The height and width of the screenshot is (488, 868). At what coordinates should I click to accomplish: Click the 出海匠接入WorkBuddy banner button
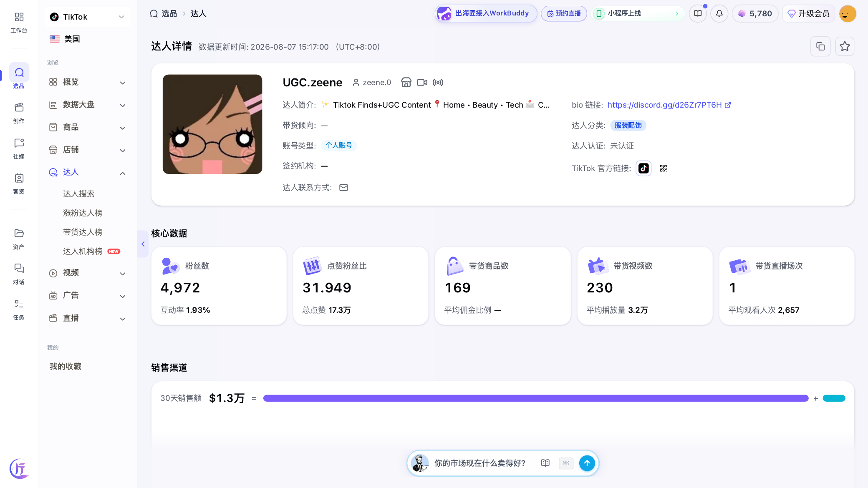[485, 13]
